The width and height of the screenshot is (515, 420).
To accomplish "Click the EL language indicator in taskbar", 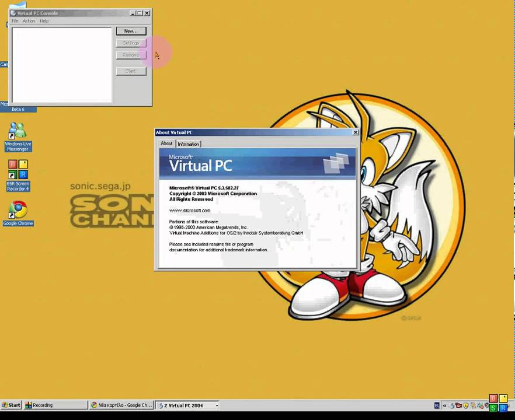I will [437, 405].
